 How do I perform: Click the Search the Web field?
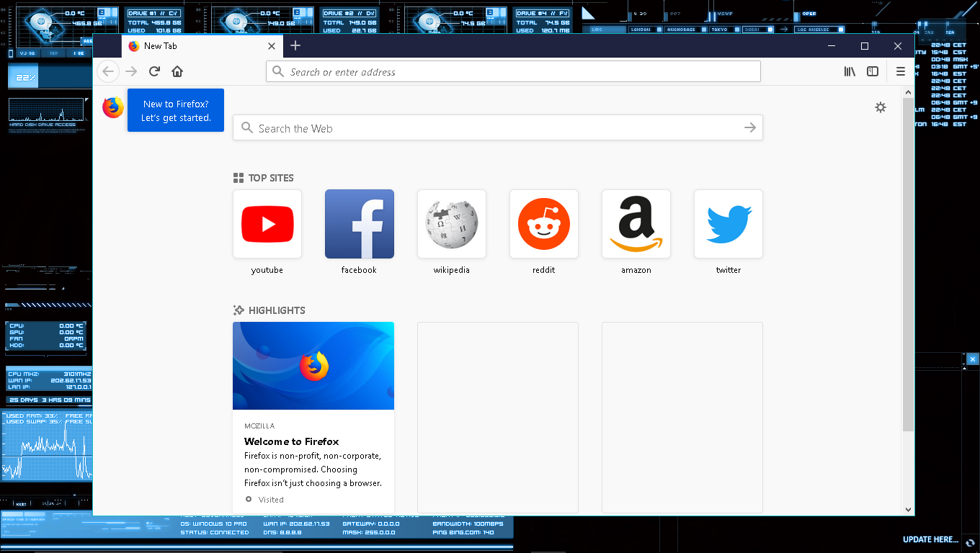point(497,127)
